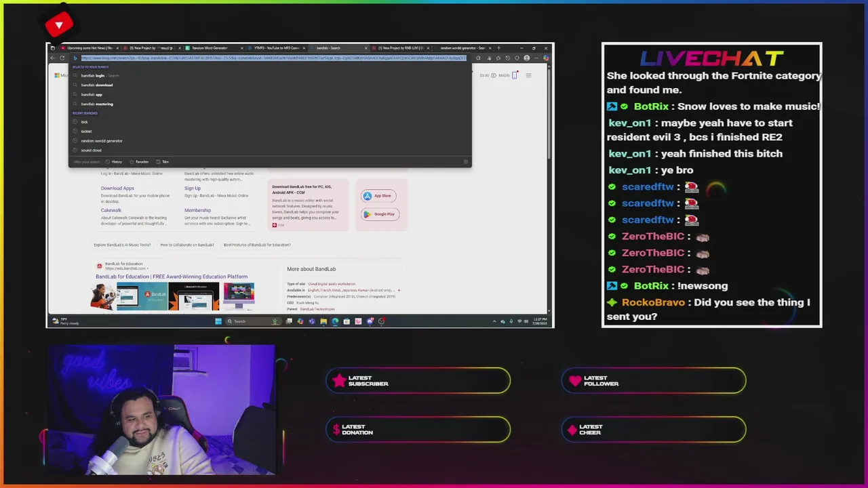Open File Explorer from taskbar
This screenshot has height=488, width=868.
(x=323, y=321)
